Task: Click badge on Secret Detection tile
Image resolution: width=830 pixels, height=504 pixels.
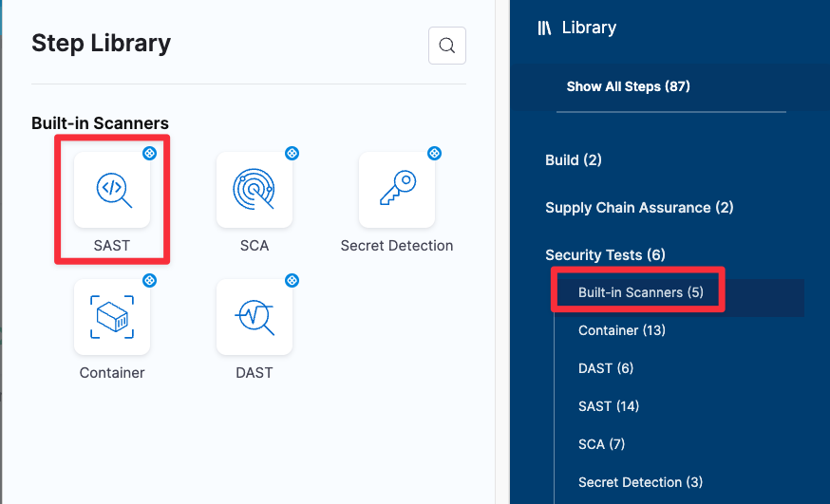Action: tap(434, 153)
